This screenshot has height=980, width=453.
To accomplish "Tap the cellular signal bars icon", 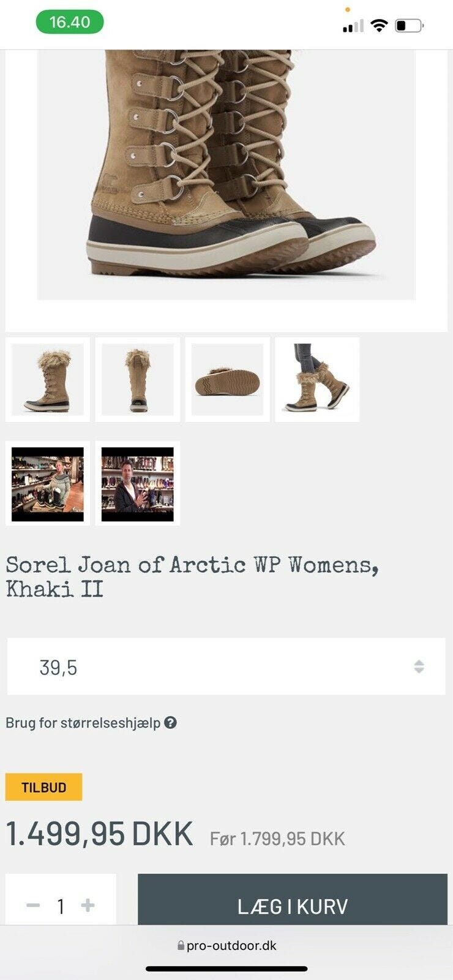I will tap(353, 26).
